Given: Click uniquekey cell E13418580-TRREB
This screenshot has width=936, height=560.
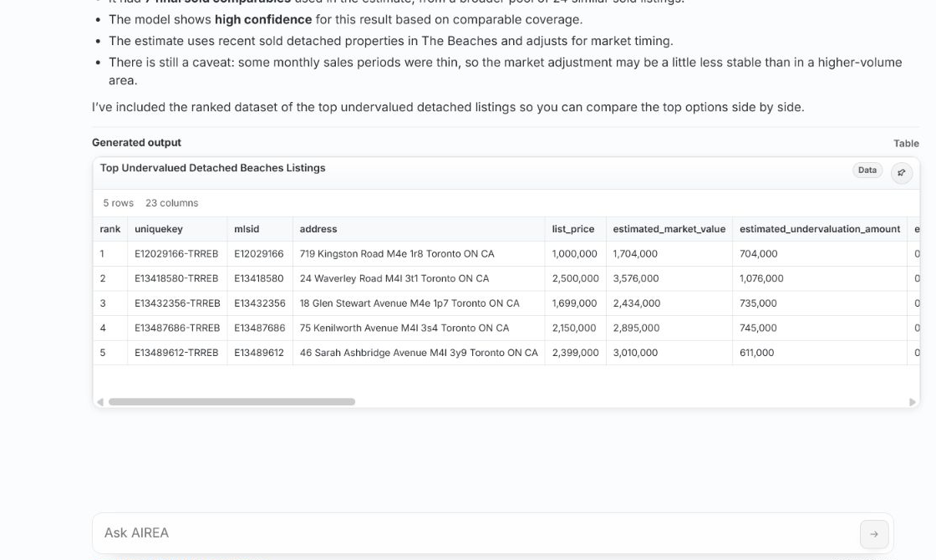Looking at the screenshot, I should pyautogui.click(x=177, y=278).
